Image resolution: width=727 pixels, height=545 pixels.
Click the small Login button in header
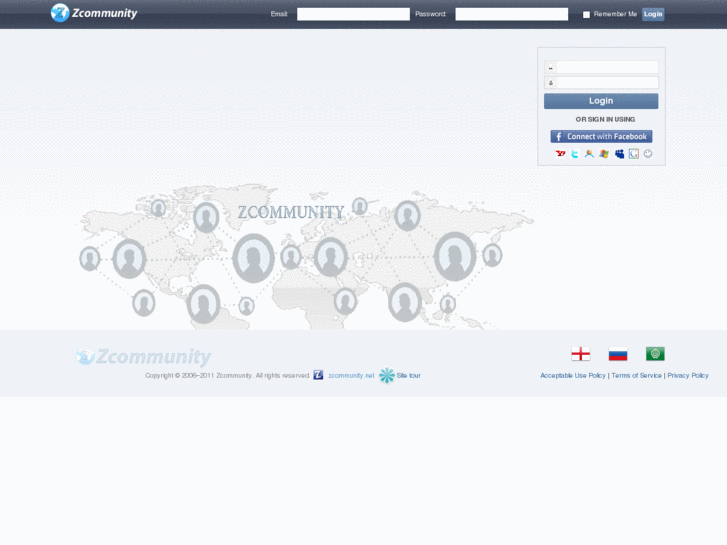tap(653, 14)
